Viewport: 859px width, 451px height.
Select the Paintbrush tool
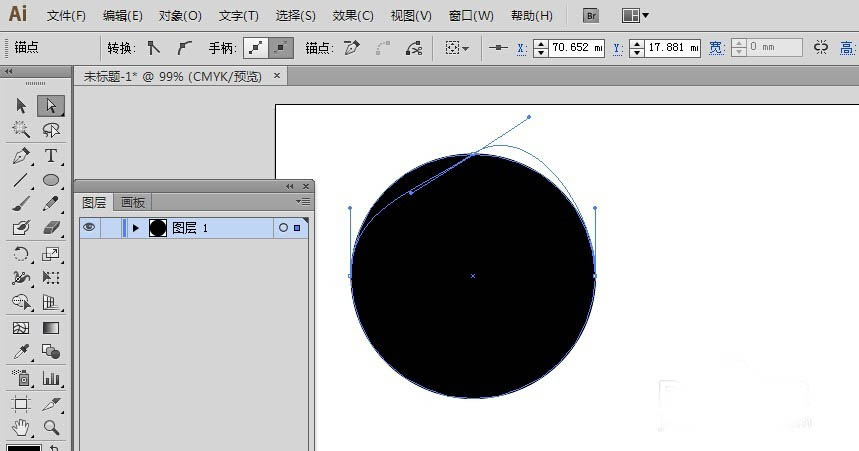21,204
